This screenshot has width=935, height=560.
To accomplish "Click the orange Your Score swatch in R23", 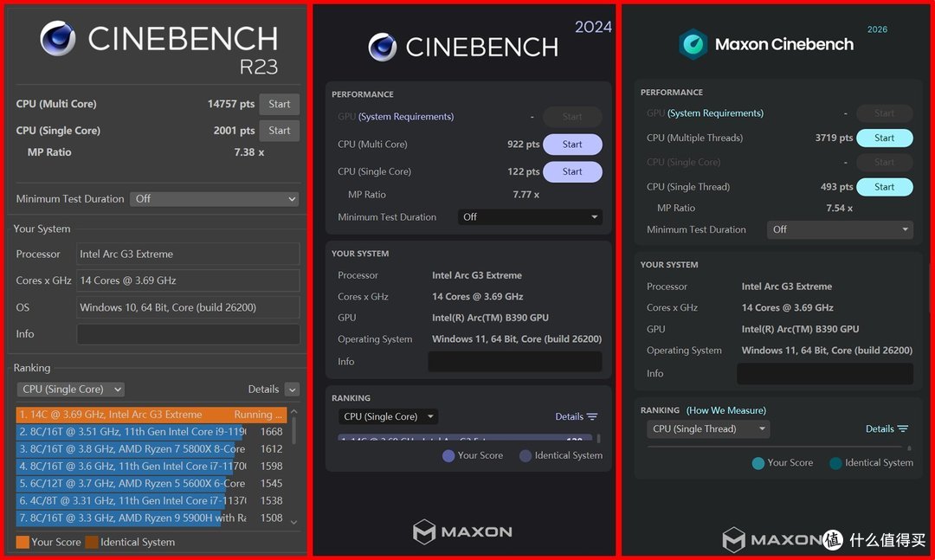I will point(23,542).
